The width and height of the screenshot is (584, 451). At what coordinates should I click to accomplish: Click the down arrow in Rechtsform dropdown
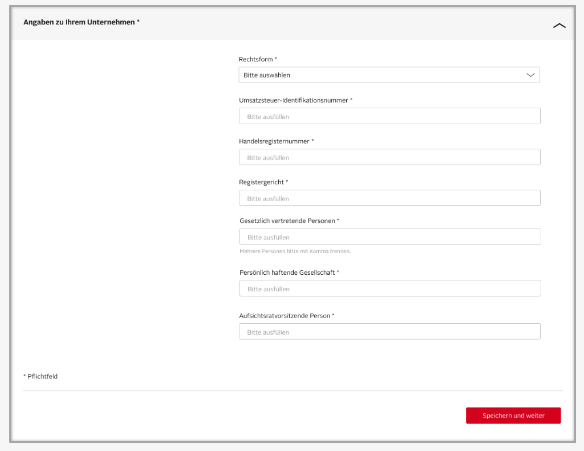pyautogui.click(x=530, y=75)
